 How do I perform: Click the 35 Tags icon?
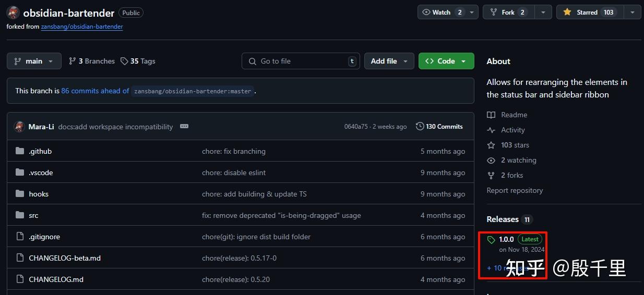point(124,62)
